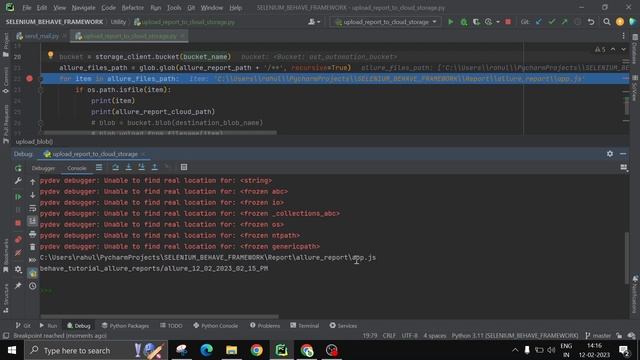Viewport: 640px width, 360px height.
Task: Open Python Console tool window
Action: pyautogui.click(x=215, y=325)
